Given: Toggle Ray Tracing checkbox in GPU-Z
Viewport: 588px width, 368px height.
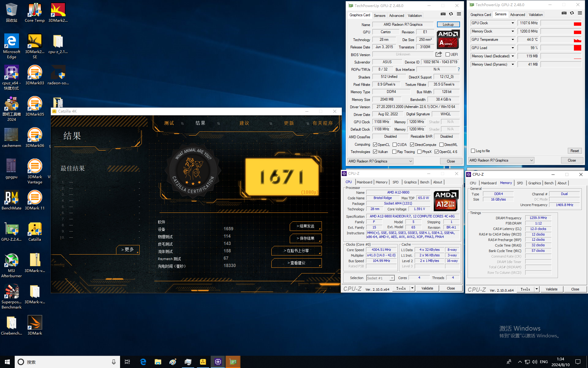Looking at the screenshot, I should click(x=394, y=152).
